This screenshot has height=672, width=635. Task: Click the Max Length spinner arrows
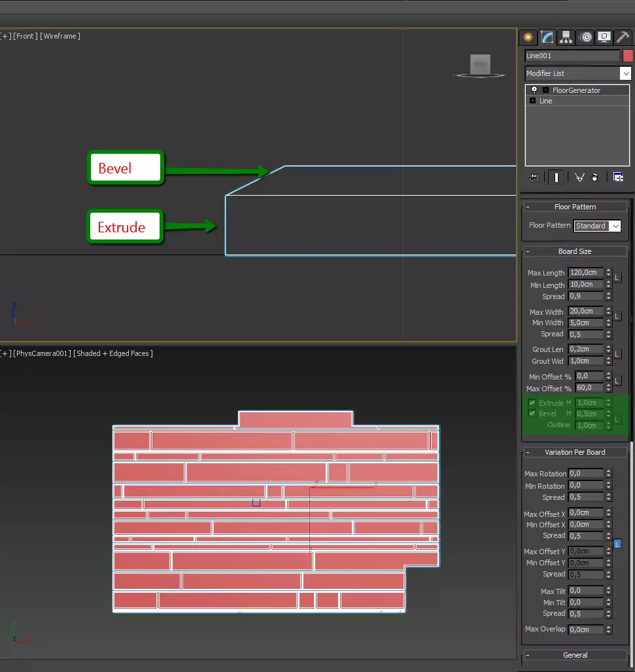pos(608,273)
